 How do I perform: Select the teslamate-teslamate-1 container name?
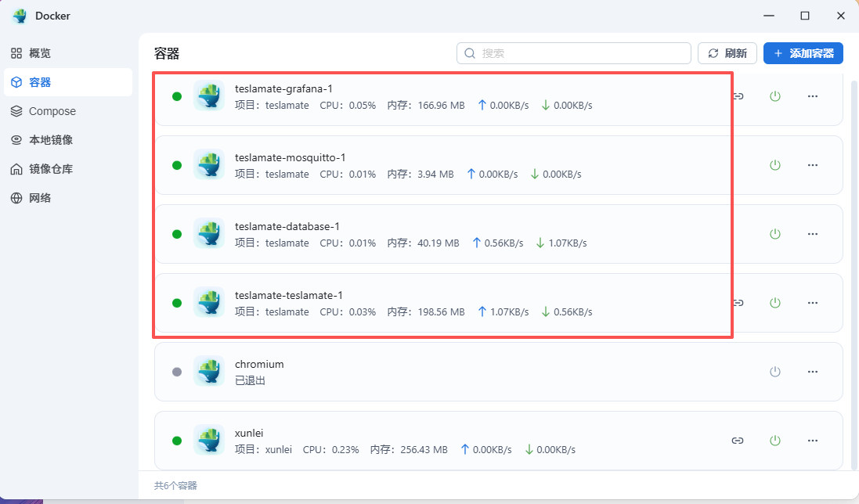click(x=289, y=296)
